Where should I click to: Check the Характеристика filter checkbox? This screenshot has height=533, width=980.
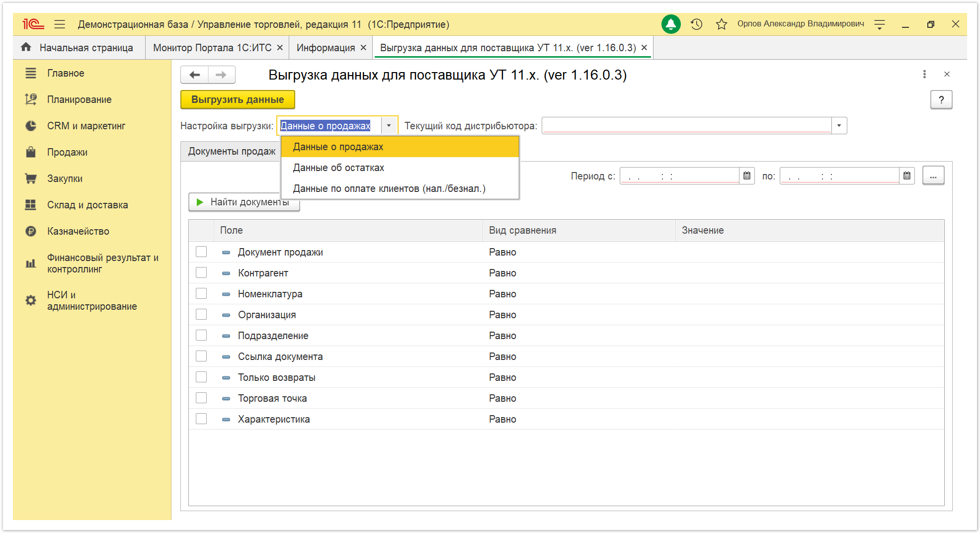(201, 419)
